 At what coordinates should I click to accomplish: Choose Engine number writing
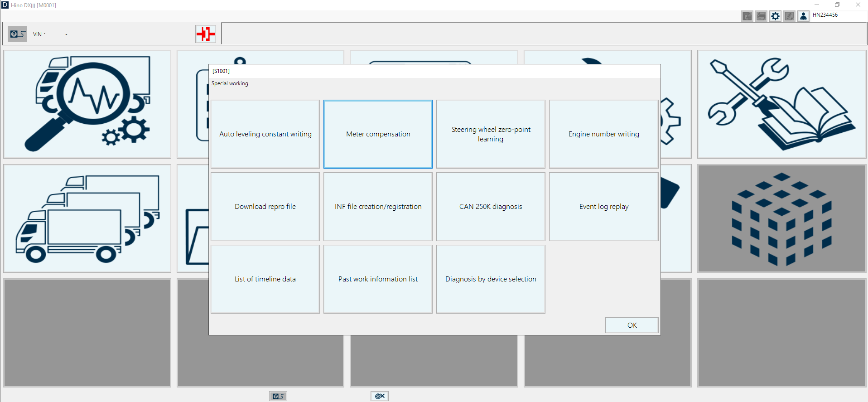(x=603, y=134)
